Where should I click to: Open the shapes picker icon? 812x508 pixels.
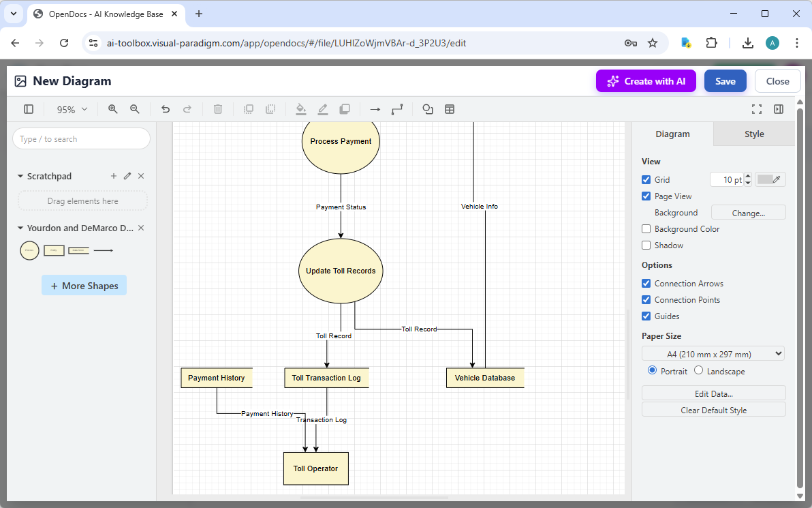coord(427,109)
